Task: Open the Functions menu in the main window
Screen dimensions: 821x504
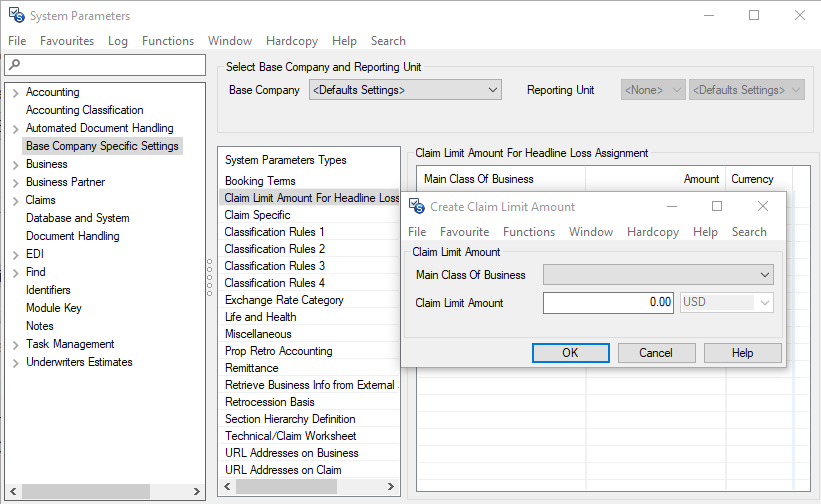Action: (168, 41)
